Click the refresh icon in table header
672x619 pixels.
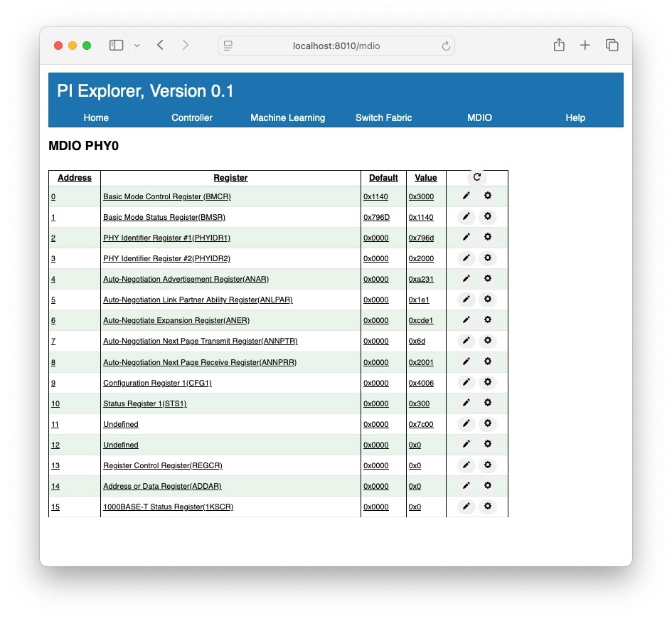[476, 177]
